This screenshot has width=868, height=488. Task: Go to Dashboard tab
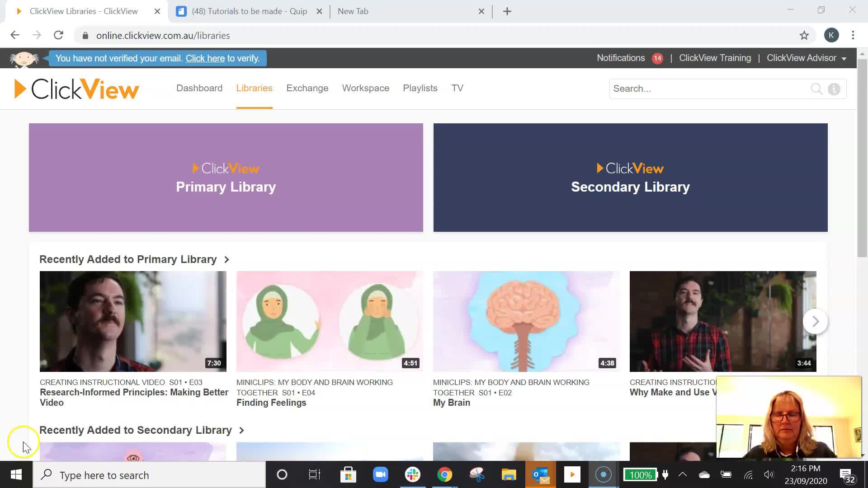[199, 88]
